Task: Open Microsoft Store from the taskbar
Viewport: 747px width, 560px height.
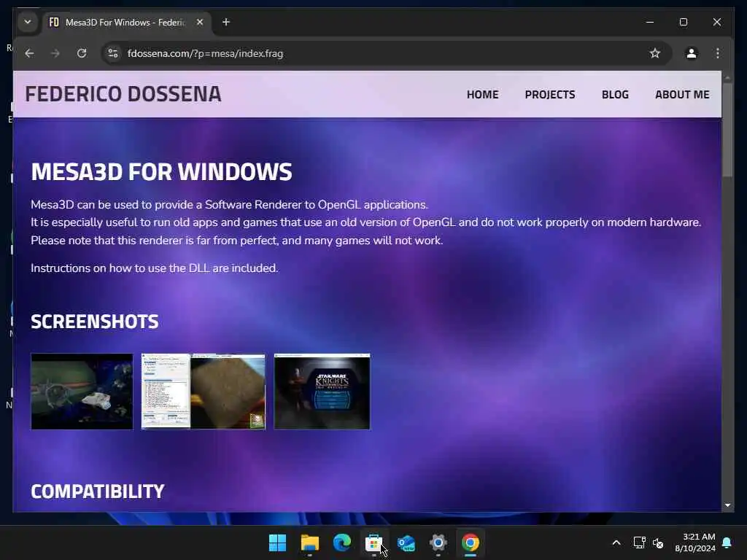Action: 374,542
